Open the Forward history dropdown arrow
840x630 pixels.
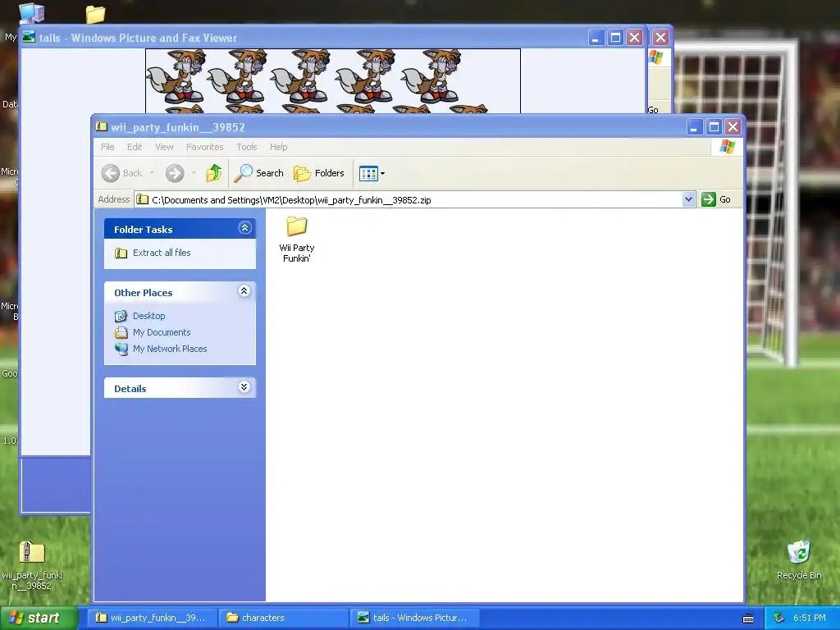tap(194, 173)
